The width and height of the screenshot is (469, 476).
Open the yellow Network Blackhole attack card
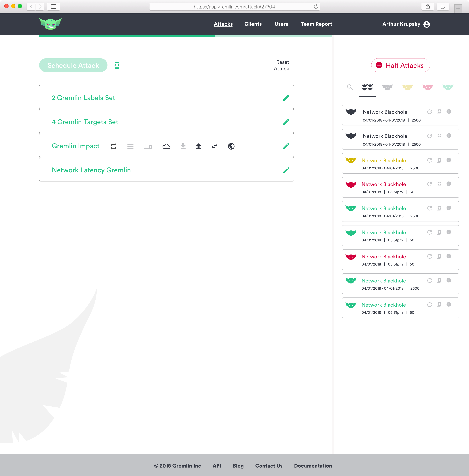point(400,163)
